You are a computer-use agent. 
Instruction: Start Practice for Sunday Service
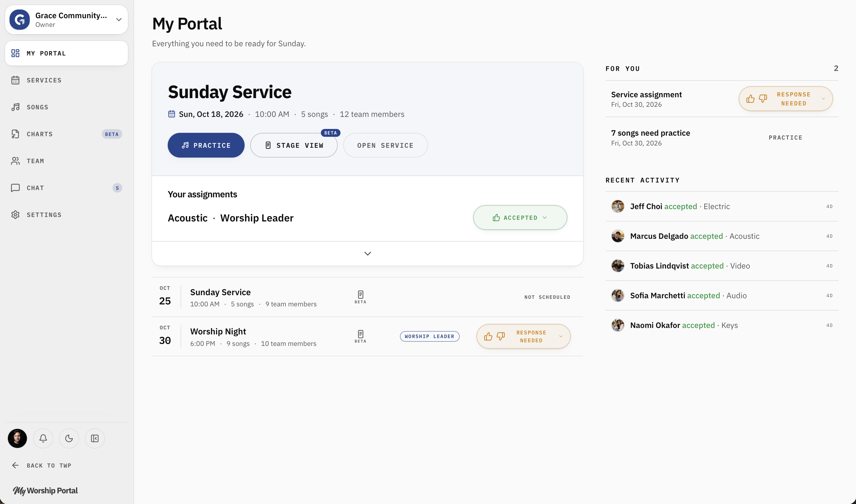[206, 145]
